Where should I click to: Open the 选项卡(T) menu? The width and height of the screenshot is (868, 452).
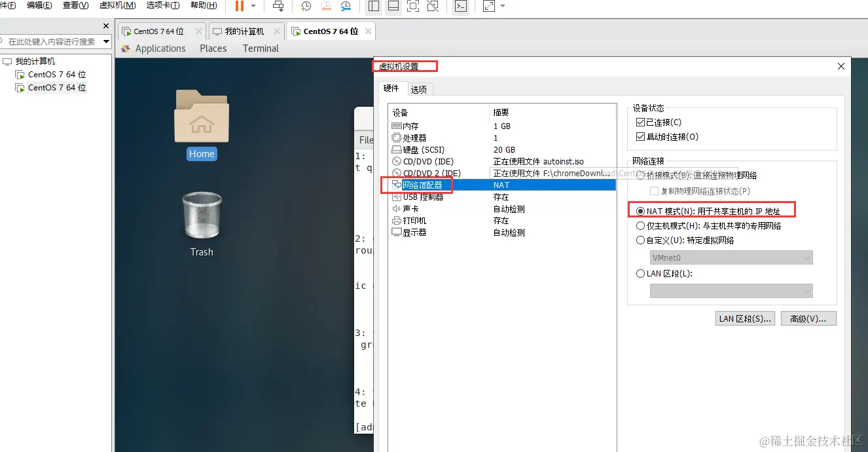tap(163, 5)
